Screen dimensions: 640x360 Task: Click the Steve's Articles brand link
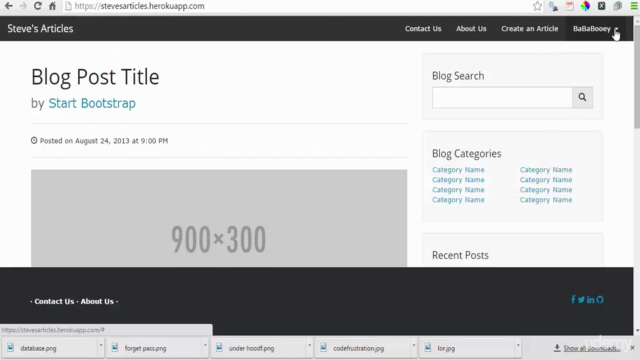40,29
